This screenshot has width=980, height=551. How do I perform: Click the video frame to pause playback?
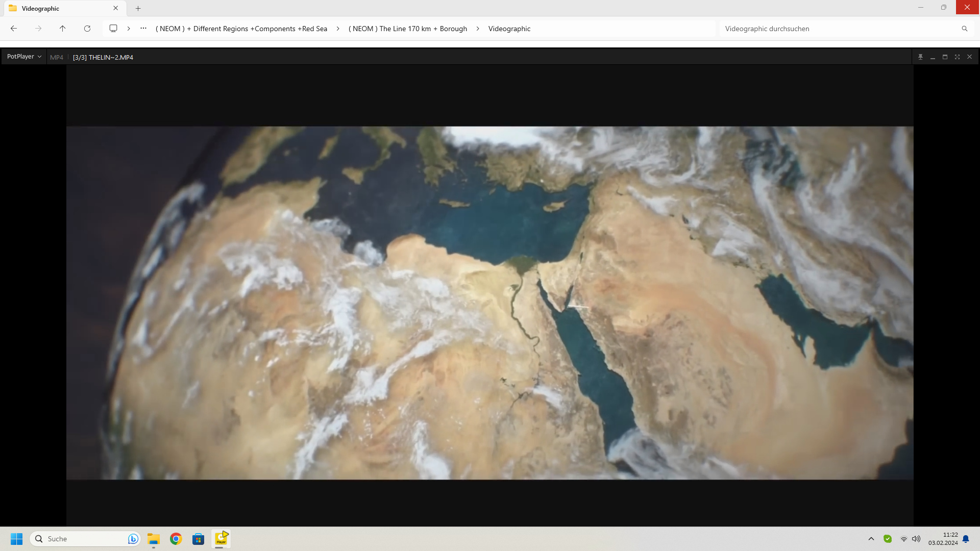coord(489,303)
